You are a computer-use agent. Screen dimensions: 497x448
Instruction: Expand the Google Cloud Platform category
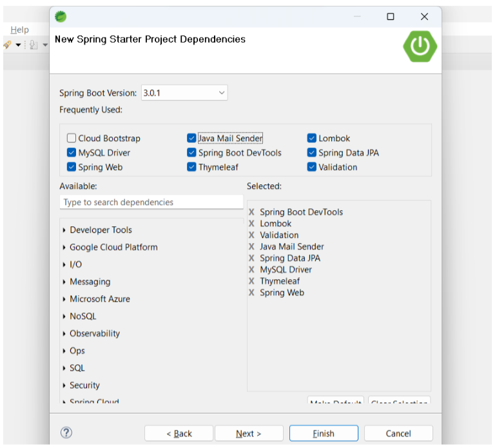[x=64, y=248]
